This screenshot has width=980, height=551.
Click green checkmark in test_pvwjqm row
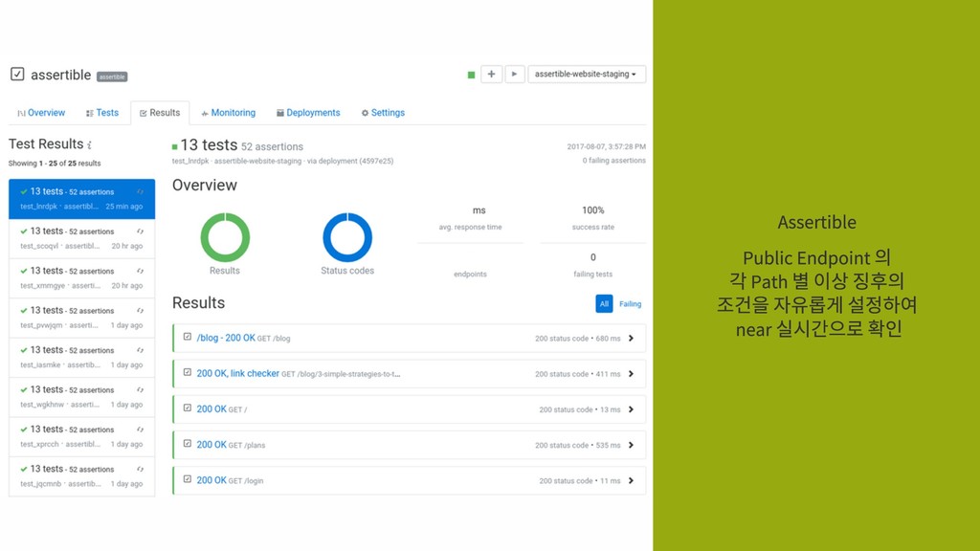24,311
